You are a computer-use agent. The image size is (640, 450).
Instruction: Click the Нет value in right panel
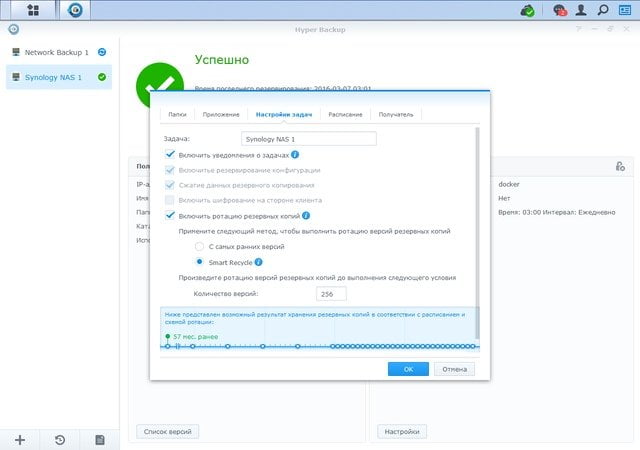click(504, 198)
